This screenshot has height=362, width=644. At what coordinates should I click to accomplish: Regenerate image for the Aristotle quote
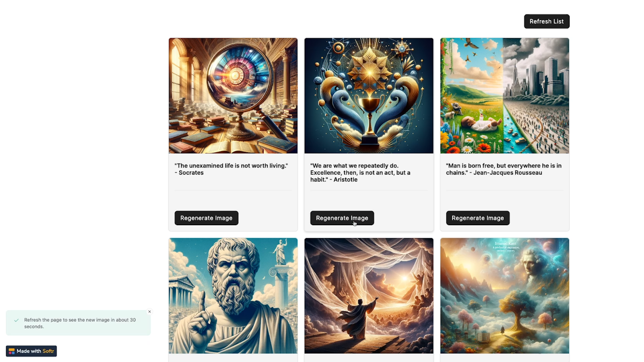[x=342, y=218]
